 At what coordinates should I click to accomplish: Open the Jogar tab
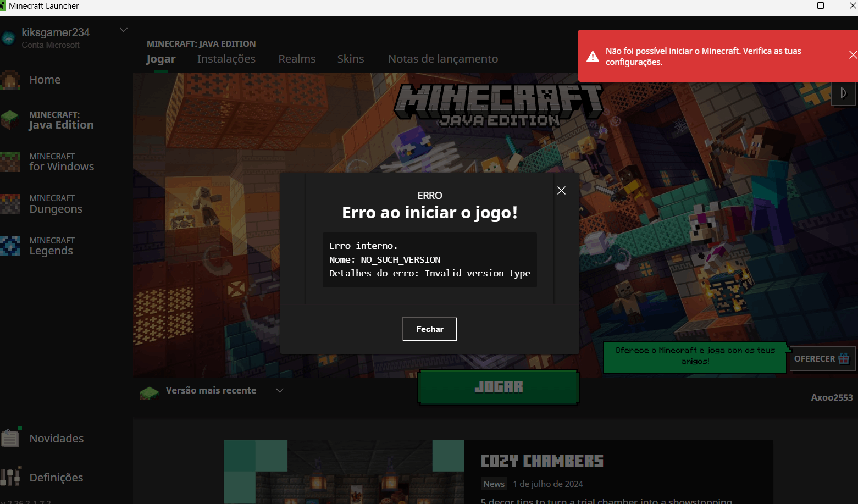(x=161, y=59)
